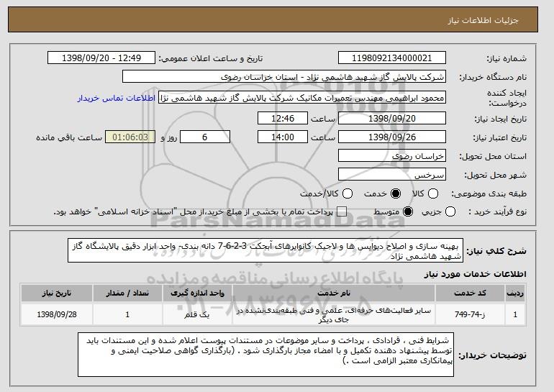Viewport: 554px width, 392px height.
Task: Click the ساعت باقی مانده label
Action: [x=69, y=137]
